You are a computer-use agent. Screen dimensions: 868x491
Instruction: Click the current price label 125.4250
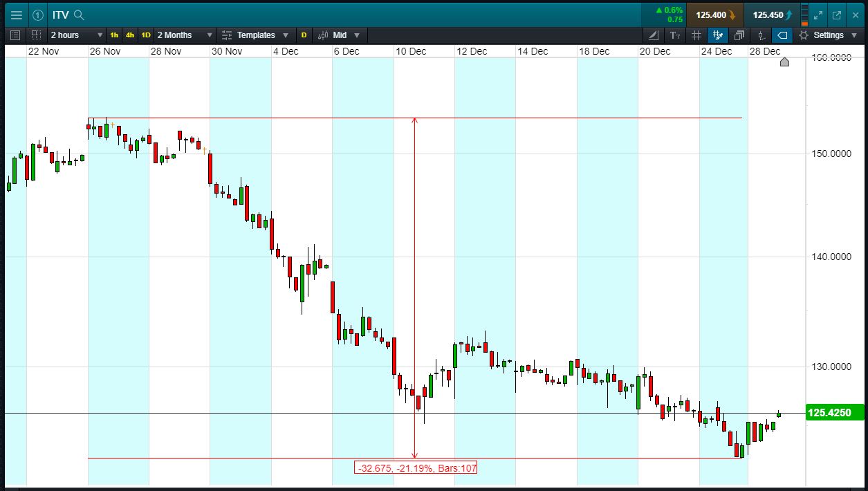click(x=835, y=413)
